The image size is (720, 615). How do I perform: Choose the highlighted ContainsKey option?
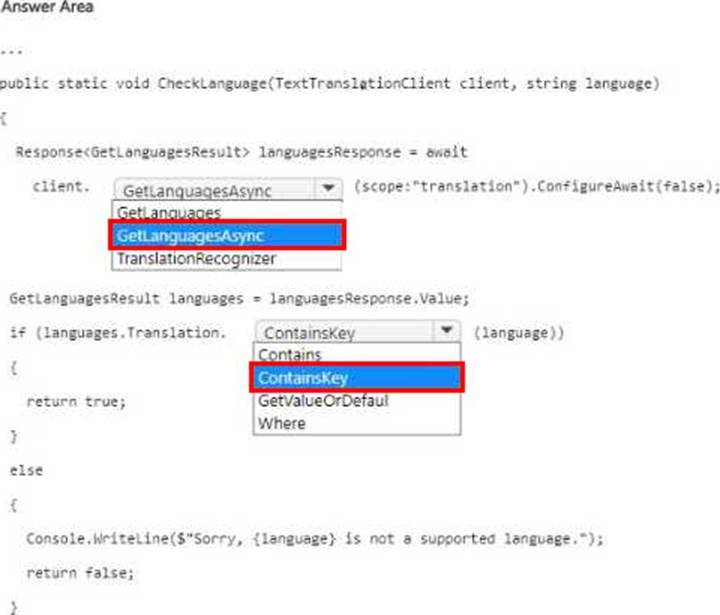357,378
